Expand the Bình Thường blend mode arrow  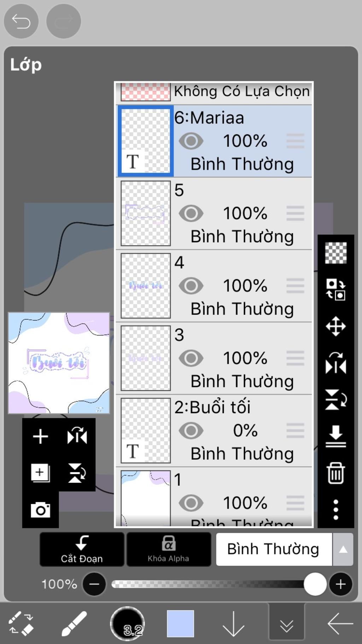click(343, 549)
